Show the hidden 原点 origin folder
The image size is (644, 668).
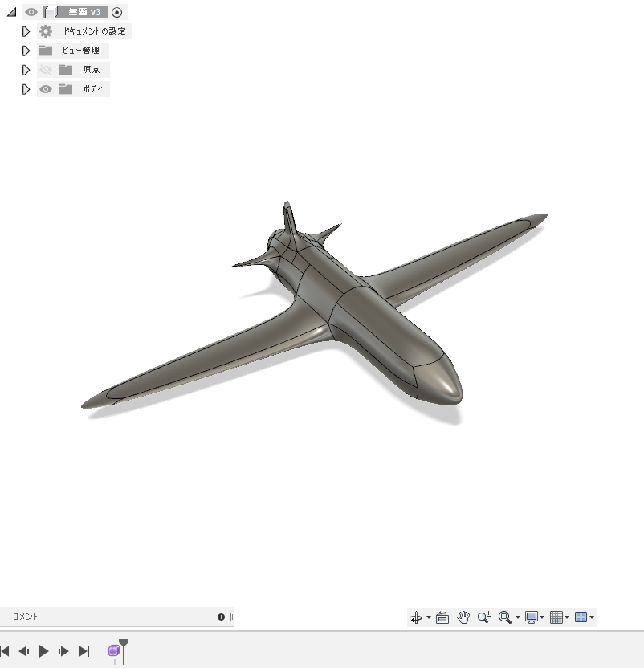click(x=46, y=70)
